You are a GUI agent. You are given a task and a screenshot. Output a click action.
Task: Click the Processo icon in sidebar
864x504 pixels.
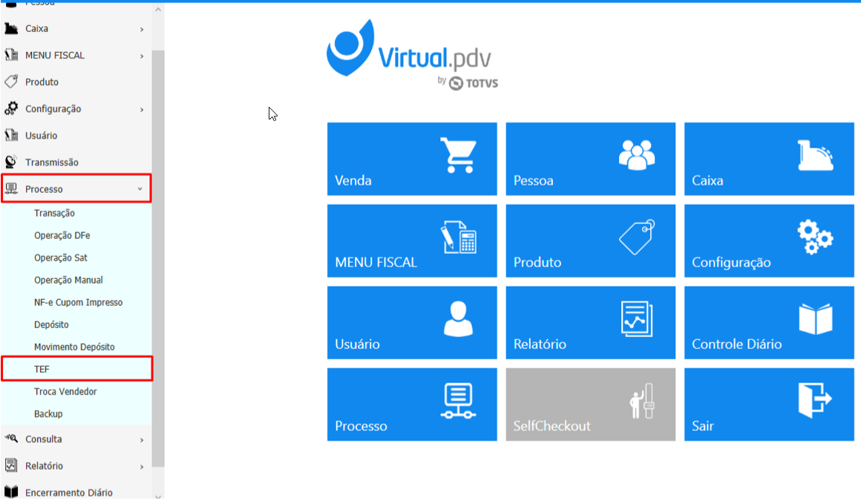[11, 189]
